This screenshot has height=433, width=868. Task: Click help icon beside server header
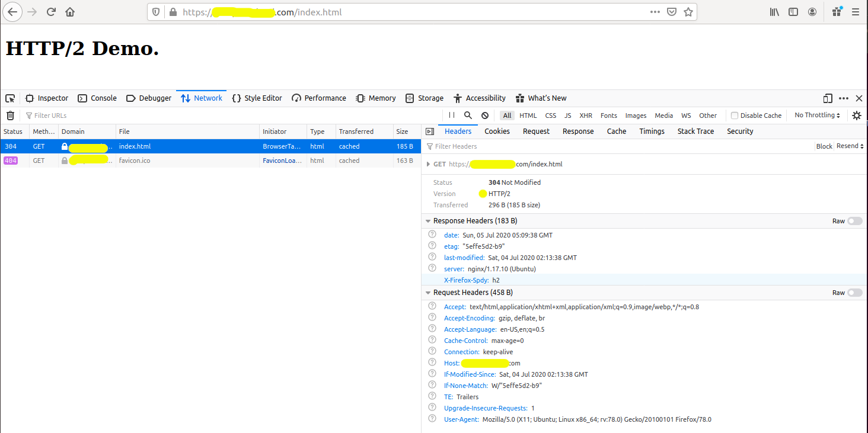432,268
